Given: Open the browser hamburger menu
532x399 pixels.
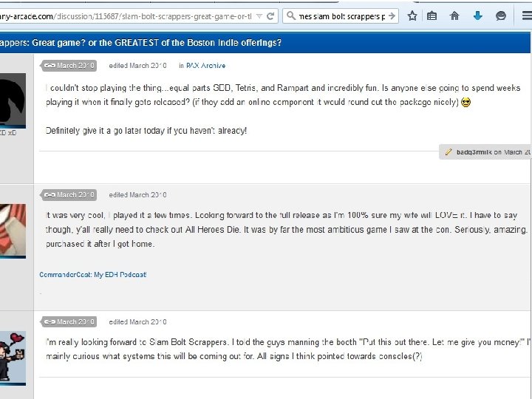Looking at the screenshot, I should pos(527,16).
